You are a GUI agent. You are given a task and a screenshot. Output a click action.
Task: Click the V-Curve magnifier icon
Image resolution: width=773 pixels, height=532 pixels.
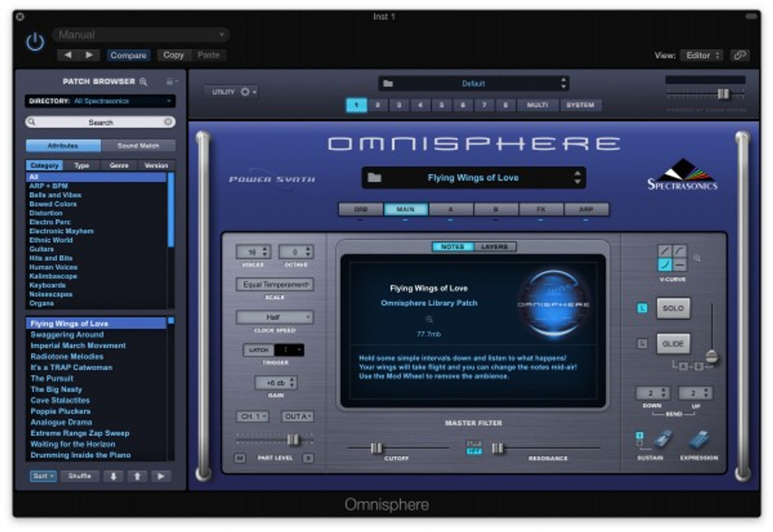pos(696,258)
